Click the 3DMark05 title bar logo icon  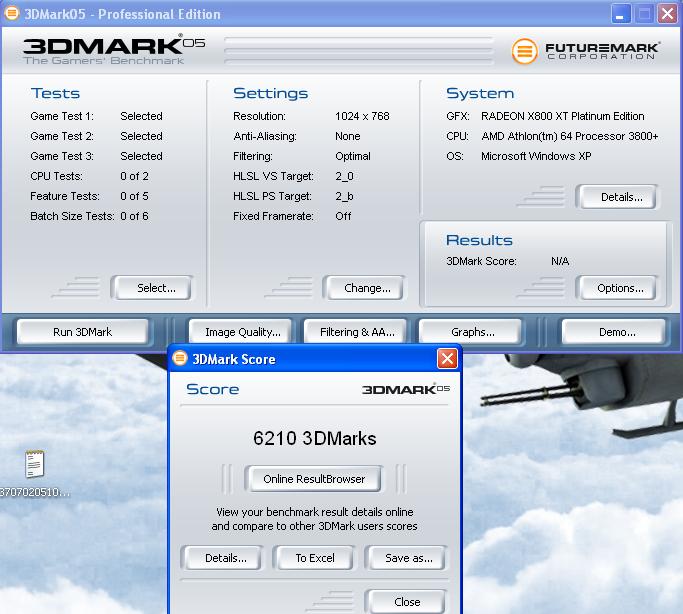(x=11, y=13)
